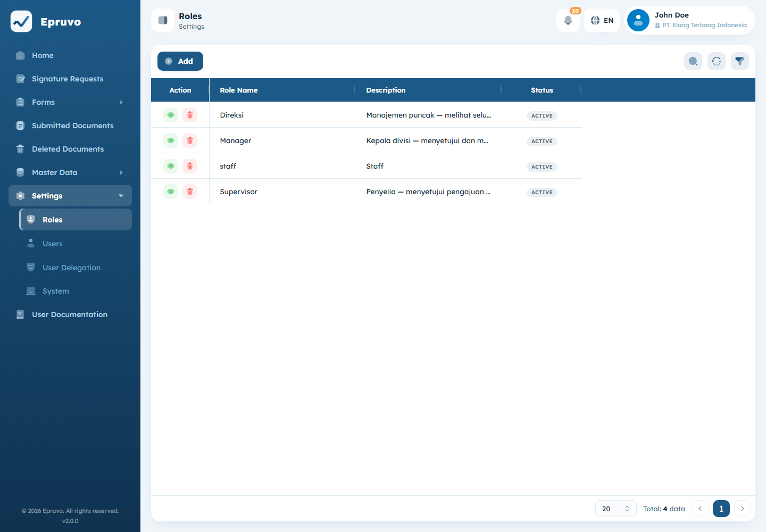The image size is (766, 532).
Task: View the Direksi role eye icon
Action: pyautogui.click(x=171, y=115)
